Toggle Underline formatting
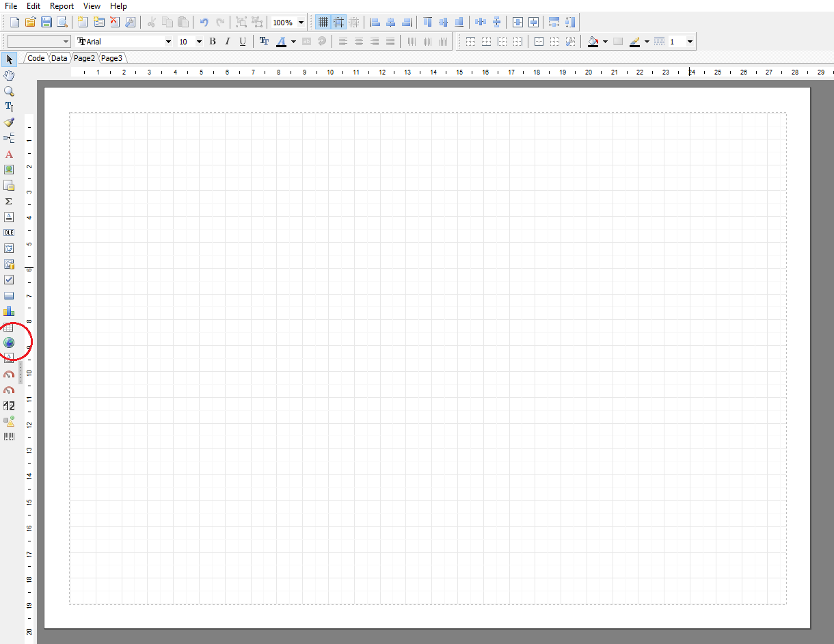 [x=243, y=41]
